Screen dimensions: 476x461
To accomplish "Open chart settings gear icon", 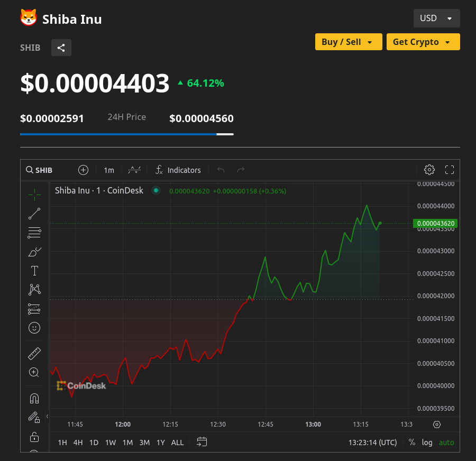I will click(429, 170).
